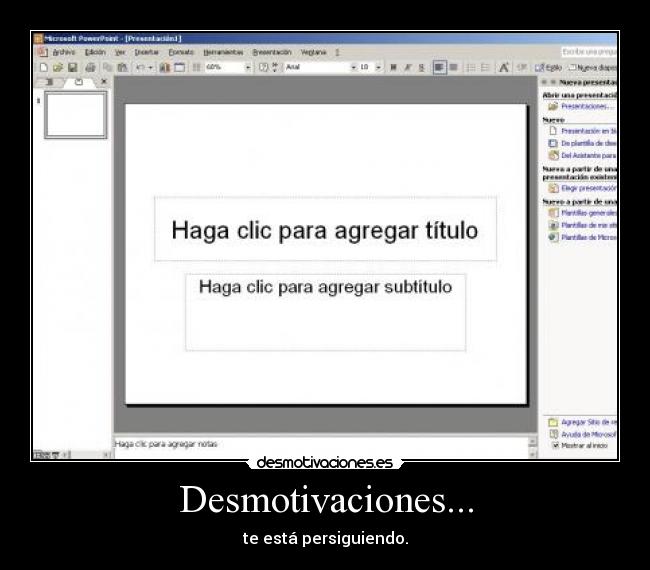Click the task pane forward arrow
This screenshot has height=570, width=650.
[x=553, y=82]
